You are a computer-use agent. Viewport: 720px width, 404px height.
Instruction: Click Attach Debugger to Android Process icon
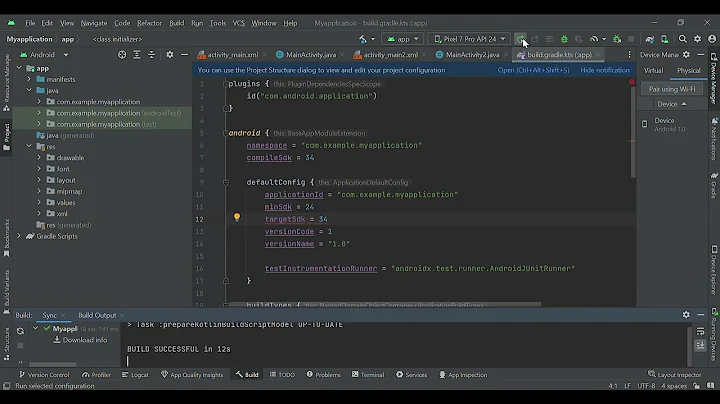coord(617,39)
